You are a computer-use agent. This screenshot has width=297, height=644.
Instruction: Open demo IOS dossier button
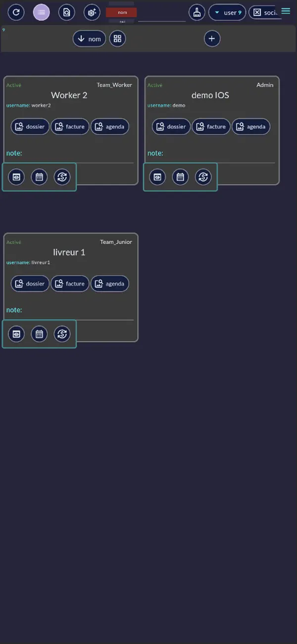(x=171, y=126)
